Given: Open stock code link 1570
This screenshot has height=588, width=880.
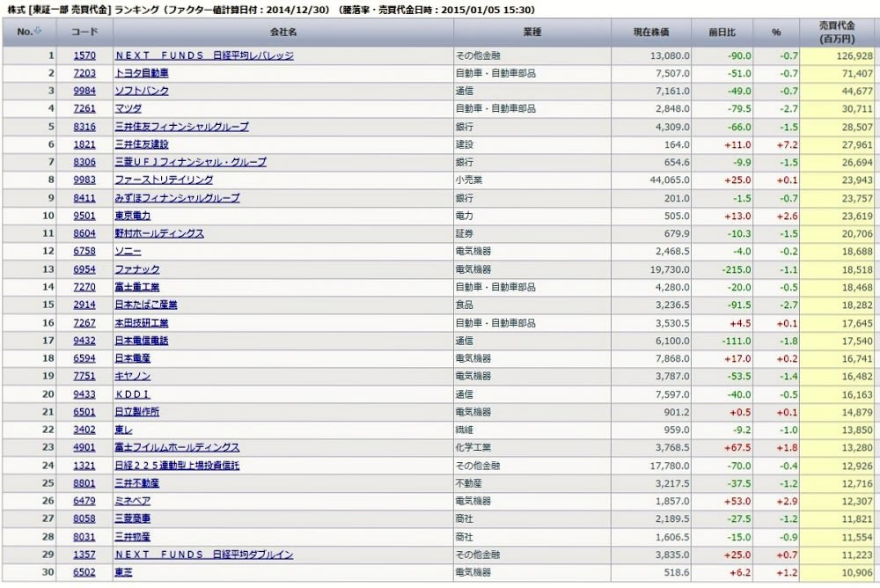Looking at the screenshot, I should click(x=84, y=55).
